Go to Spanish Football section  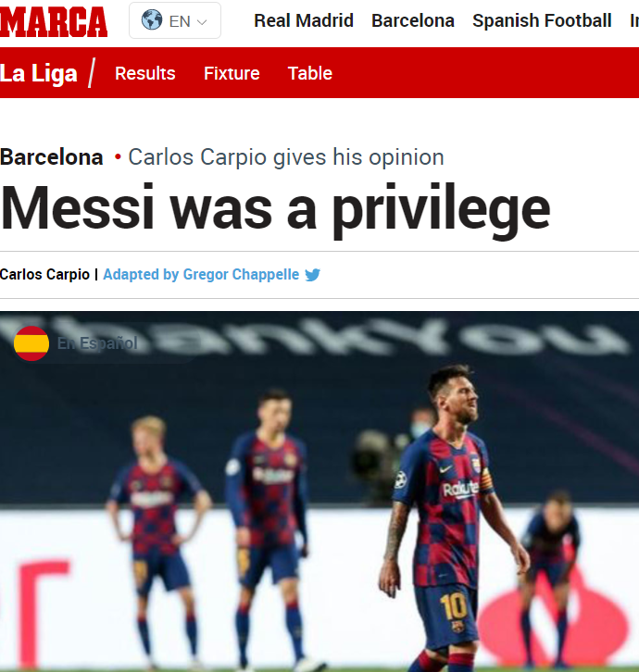pos(542,20)
